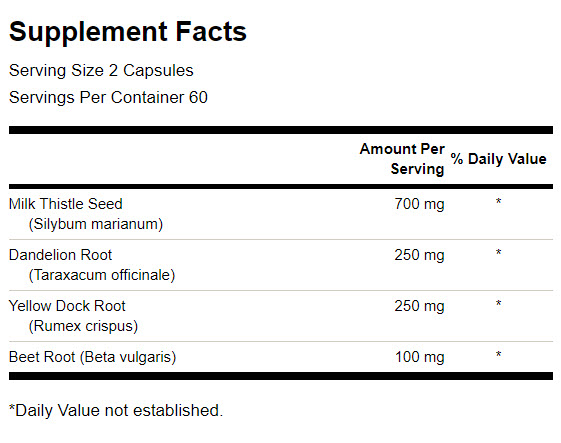Select the Beet Root (Beta vulgaris) row
The image size is (561, 443).
(281, 357)
